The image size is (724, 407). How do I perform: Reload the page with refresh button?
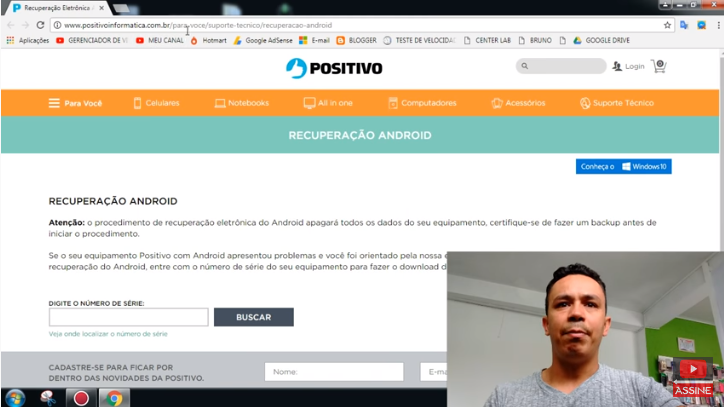click(40, 25)
